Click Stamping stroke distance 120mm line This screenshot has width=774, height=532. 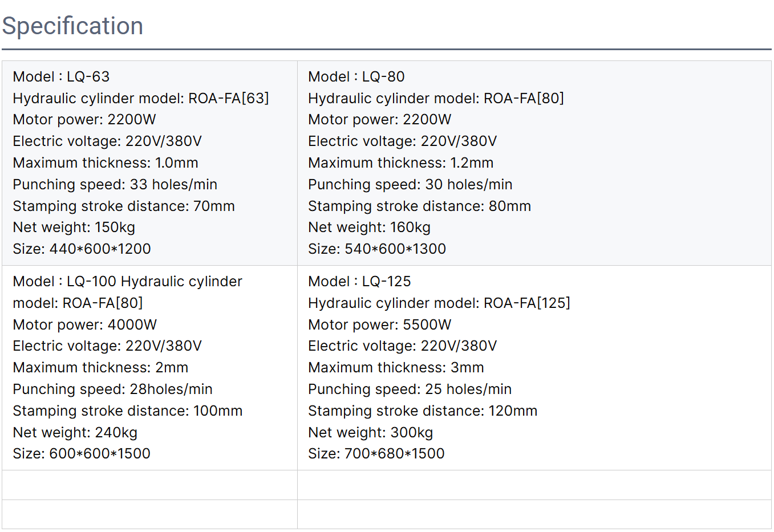tap(422, 411)
